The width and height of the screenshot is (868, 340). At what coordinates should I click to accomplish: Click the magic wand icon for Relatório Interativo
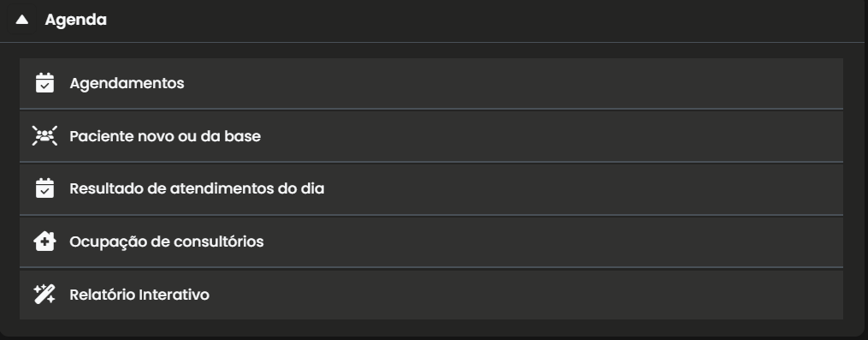[44, 294]
